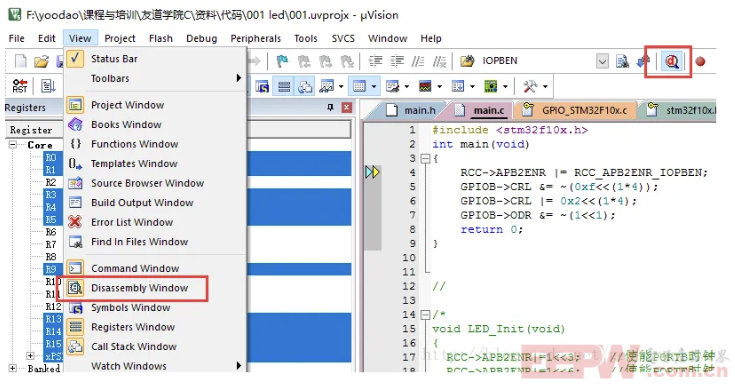The image size is (735, 385).
Task: Collapse main function code fold at line 3
Action: coord(426,159)
